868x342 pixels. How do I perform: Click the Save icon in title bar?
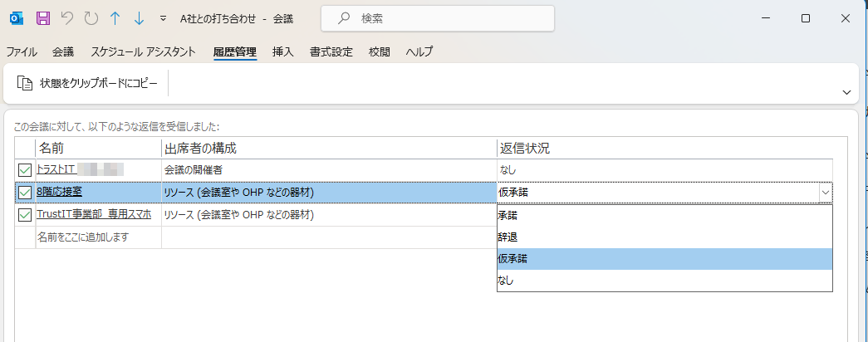43,18
